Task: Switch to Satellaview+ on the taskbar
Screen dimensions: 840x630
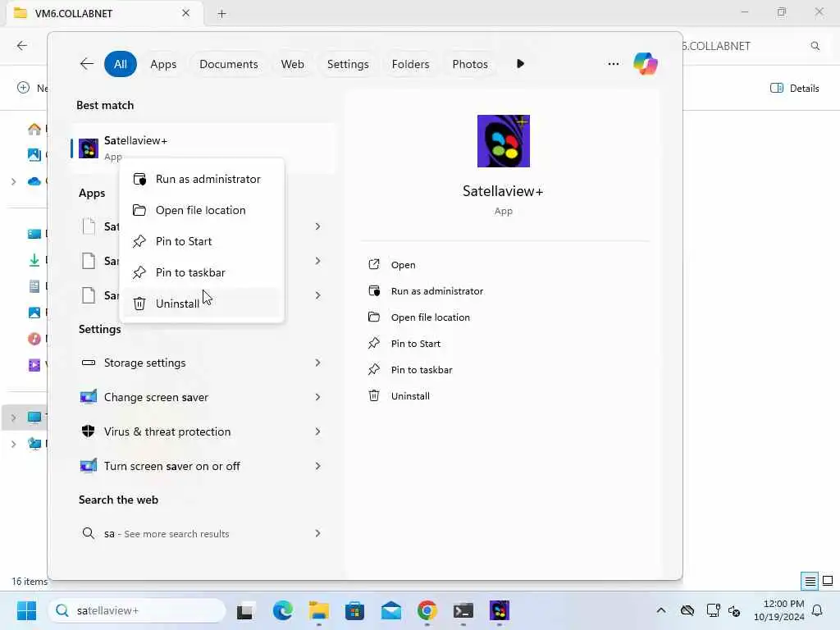Action: tap(500, 610)
